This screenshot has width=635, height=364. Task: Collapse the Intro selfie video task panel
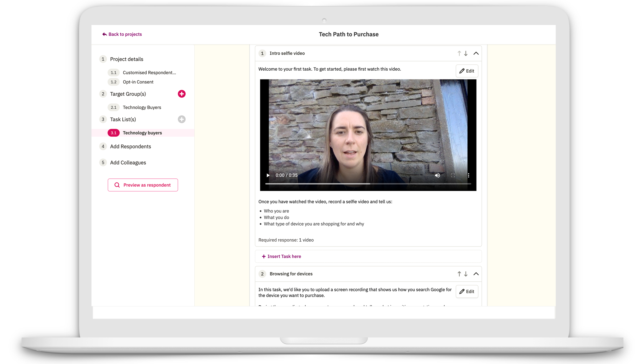pos(476,53)
